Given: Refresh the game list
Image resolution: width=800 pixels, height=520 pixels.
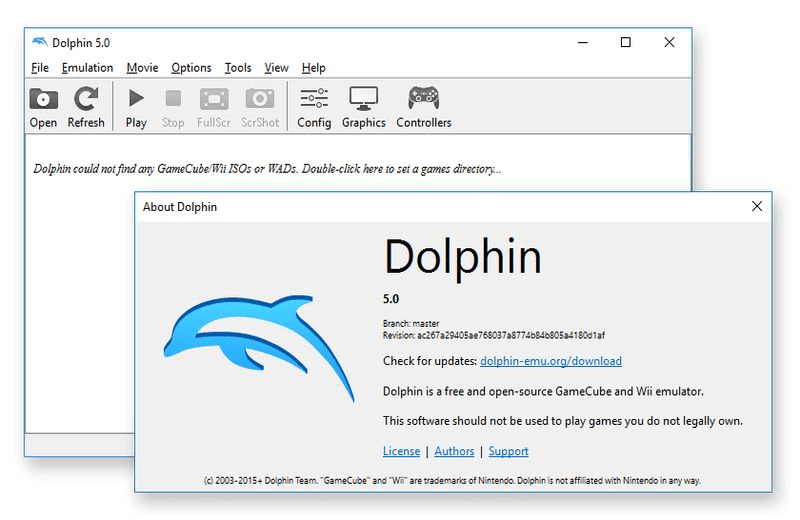Looking at the screenshot, I should [86, 107].
